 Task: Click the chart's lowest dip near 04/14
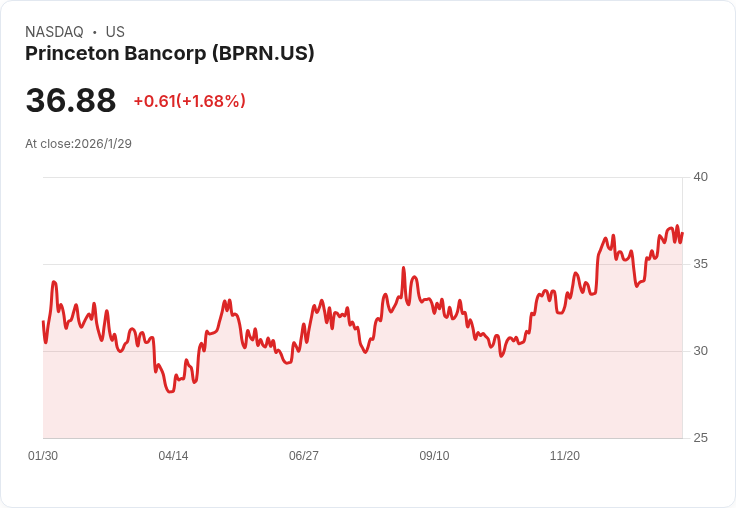tap(171, 391)
